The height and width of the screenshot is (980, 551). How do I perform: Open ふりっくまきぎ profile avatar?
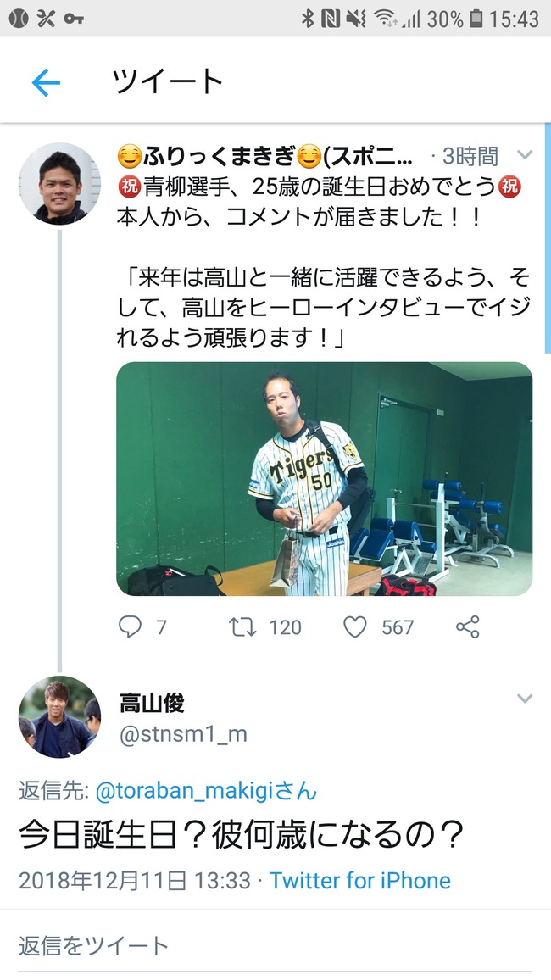click(59, 184)
